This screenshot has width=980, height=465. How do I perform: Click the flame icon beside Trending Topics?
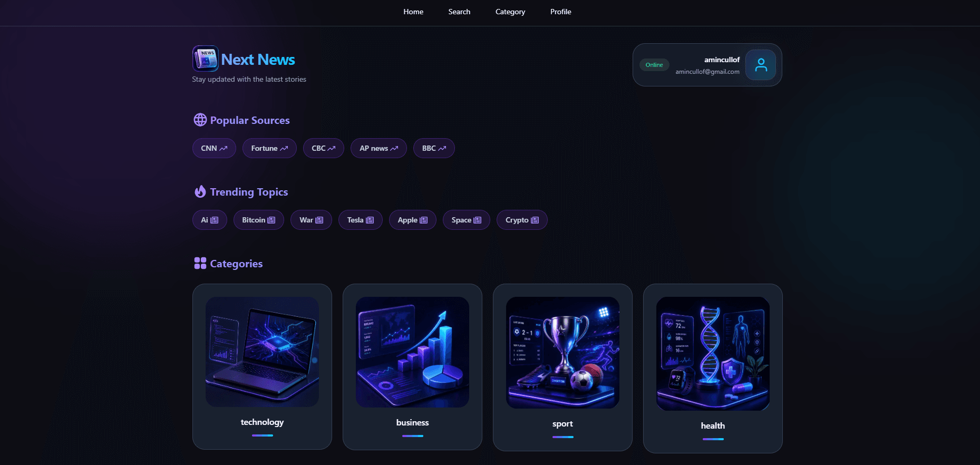200,191
